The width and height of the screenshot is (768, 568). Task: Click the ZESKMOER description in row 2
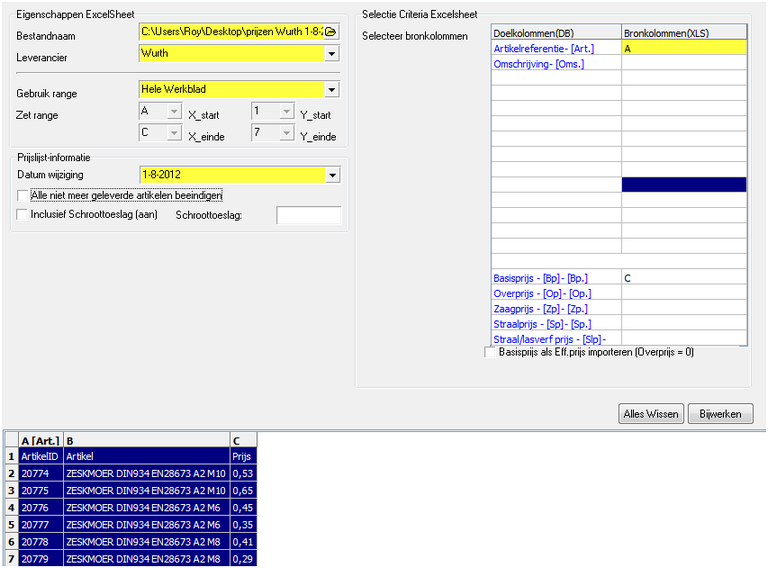[x=146, y=473]
